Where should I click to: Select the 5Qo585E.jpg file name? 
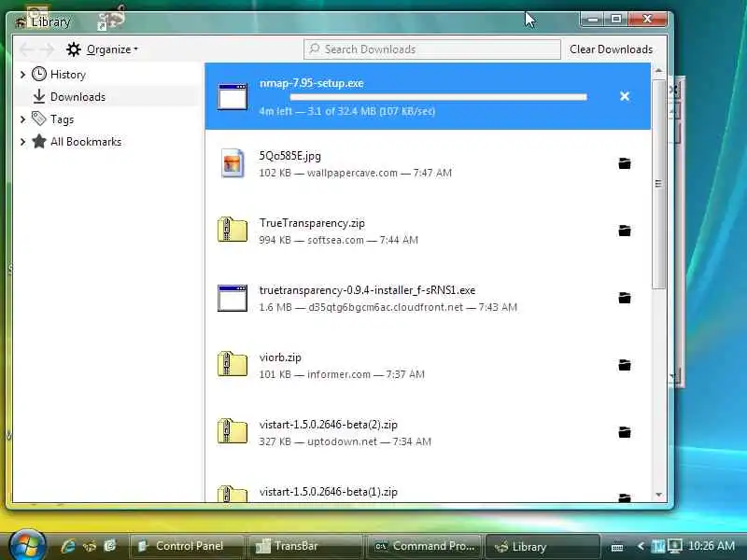289,156
